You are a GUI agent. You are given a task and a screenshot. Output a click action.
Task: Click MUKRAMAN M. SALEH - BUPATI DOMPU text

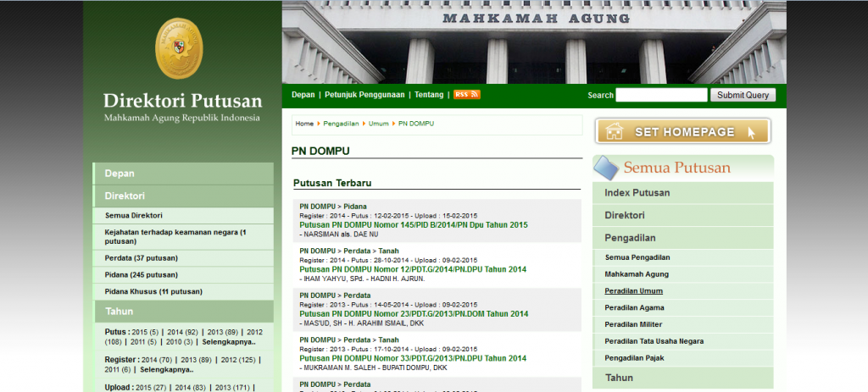(373, 367)
